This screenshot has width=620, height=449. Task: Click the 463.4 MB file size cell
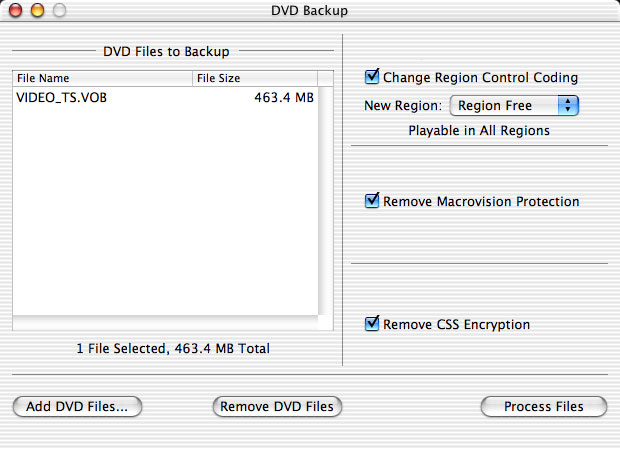coord(284,98)
